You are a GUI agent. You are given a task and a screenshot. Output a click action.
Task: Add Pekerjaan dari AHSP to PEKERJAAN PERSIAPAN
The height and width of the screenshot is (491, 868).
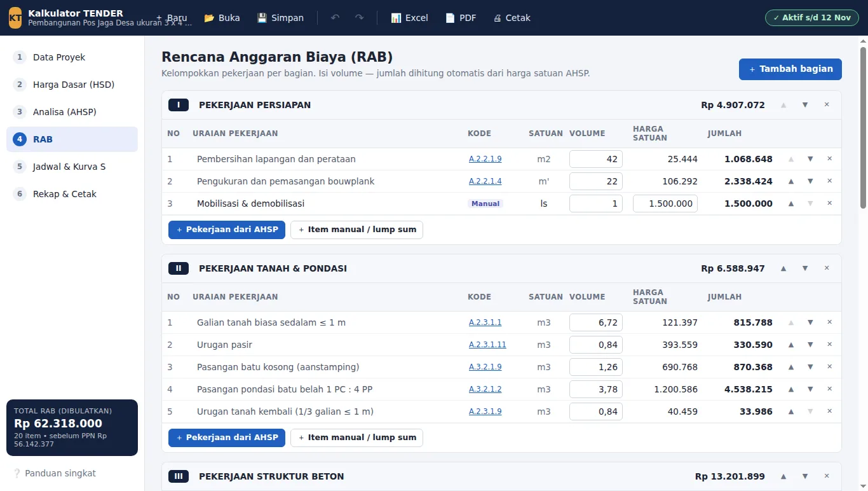tap(227, 230)
